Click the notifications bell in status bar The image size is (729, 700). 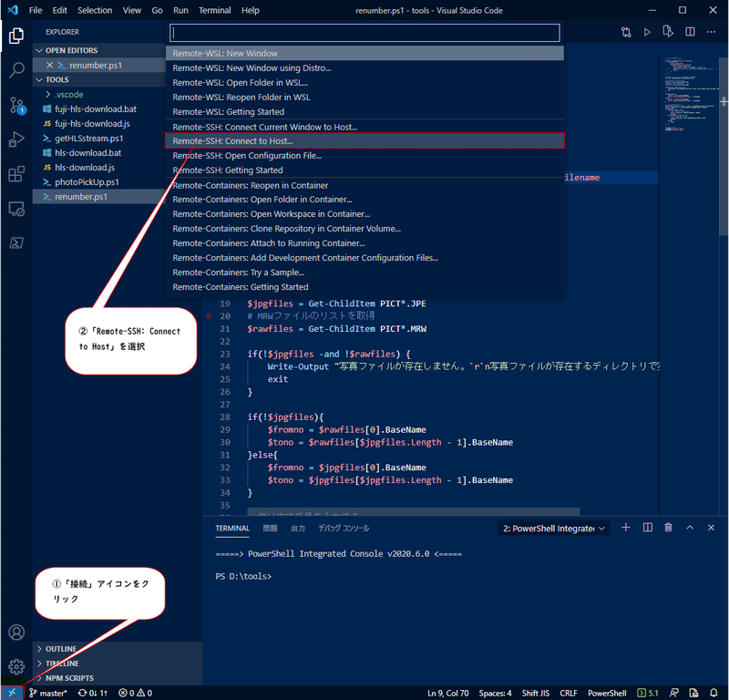click(714, 693)
